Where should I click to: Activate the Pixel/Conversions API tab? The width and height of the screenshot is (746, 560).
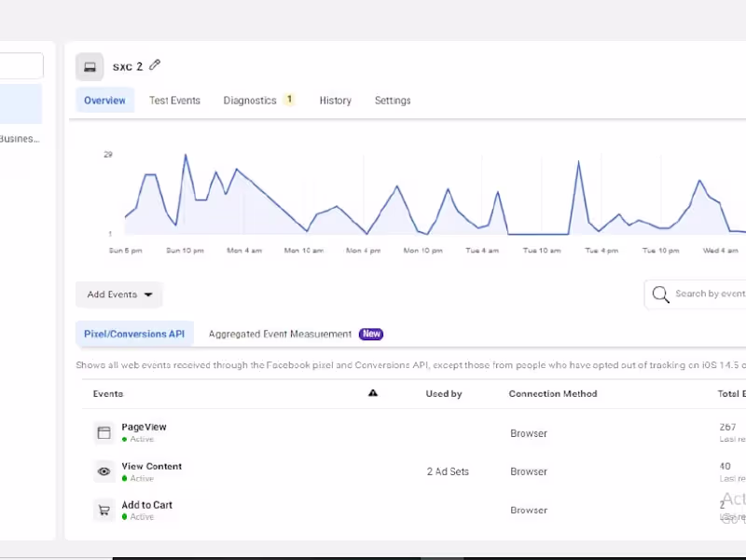[x=134, y=334]
